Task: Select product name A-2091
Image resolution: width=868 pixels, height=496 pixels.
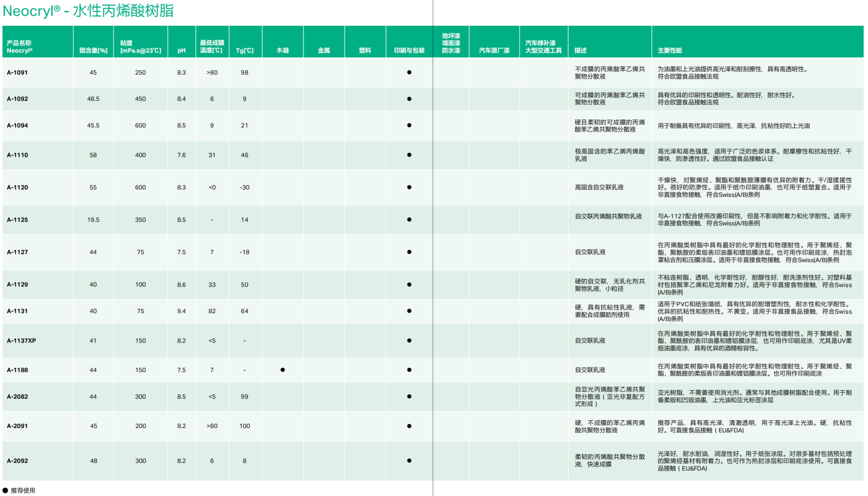Action: 18,426
